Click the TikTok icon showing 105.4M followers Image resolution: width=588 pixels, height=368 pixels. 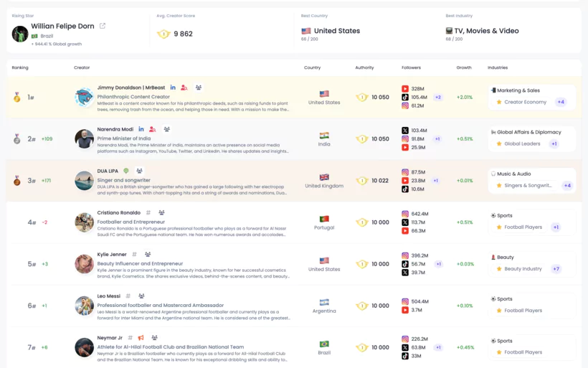[x=405, y=97]
